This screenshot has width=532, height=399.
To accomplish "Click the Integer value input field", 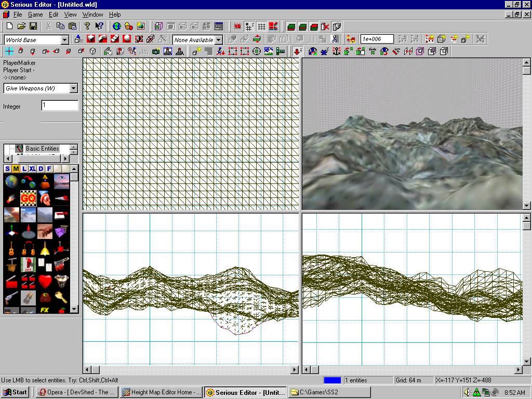I will click(x=60, y=105).
